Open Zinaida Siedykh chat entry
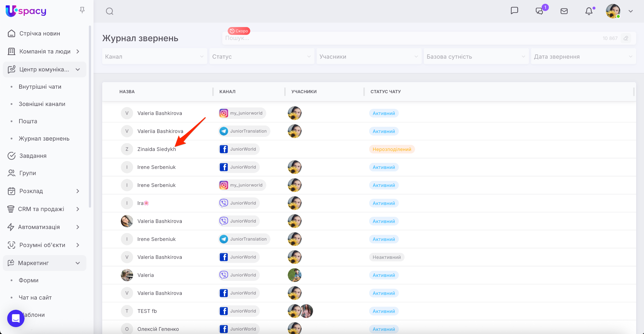The height and width of the screenshot is (334, 644). pos(156,149)
